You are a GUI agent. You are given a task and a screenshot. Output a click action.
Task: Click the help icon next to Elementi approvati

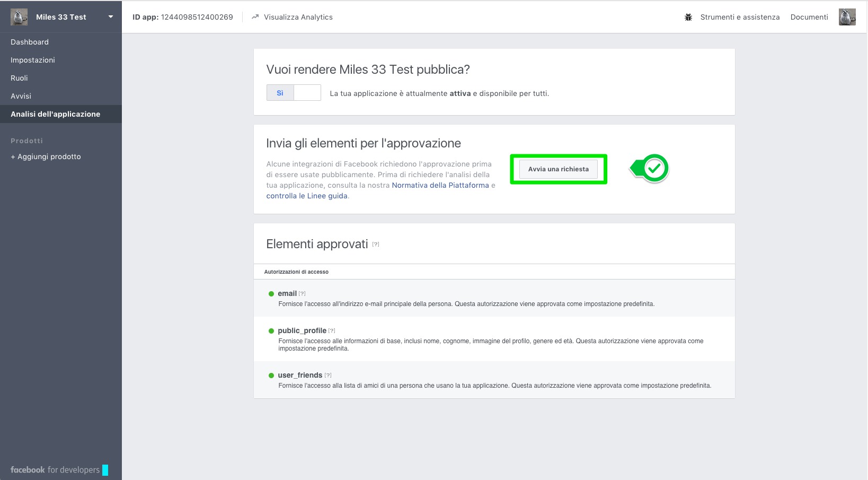(x=376, y=245)
